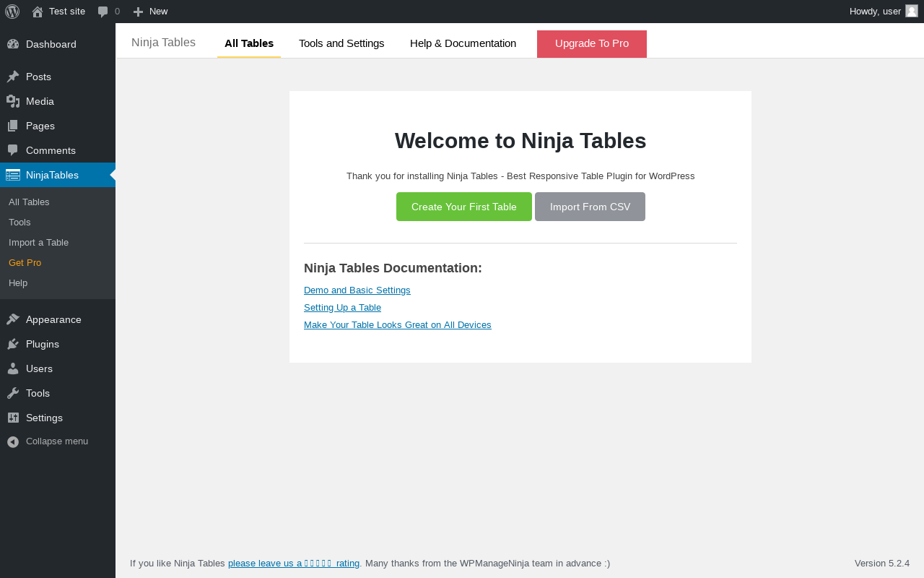Image resolution: width=924 pixels, height=578 pixels.
Task: Click the Media icon in sidebar
Action: [x=13, y=101]
